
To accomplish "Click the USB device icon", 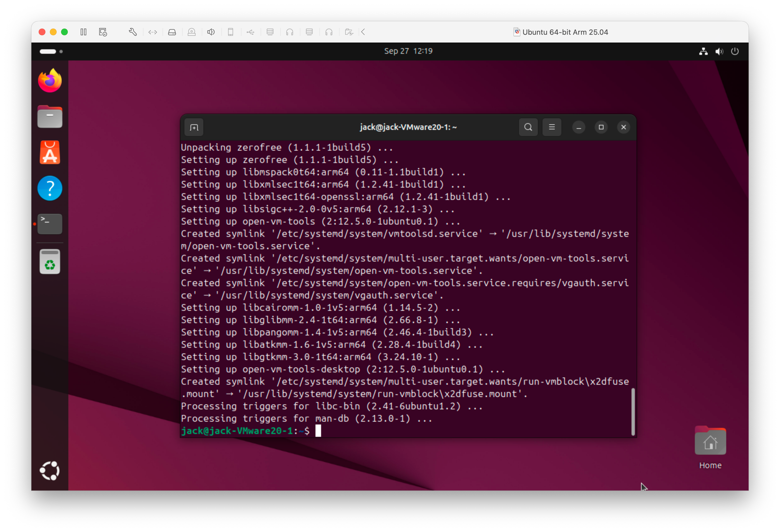I will pyautogui.click(x=250, y=32).
